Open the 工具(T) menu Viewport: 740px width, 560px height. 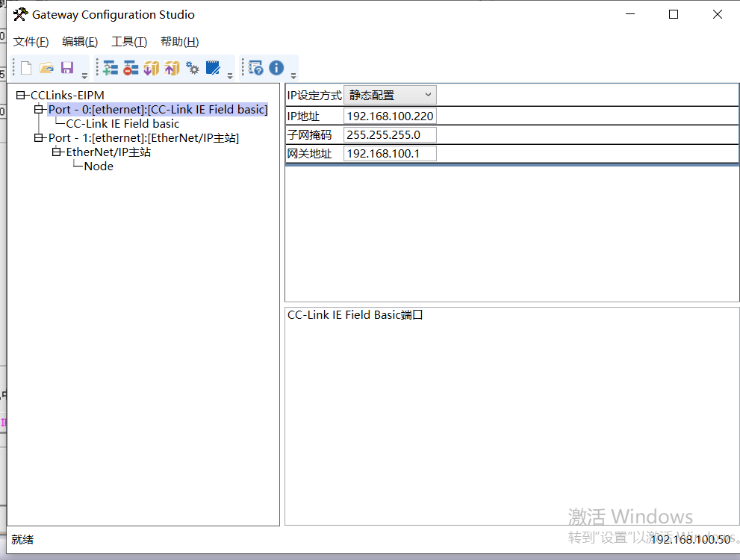(x=129, y=42)
